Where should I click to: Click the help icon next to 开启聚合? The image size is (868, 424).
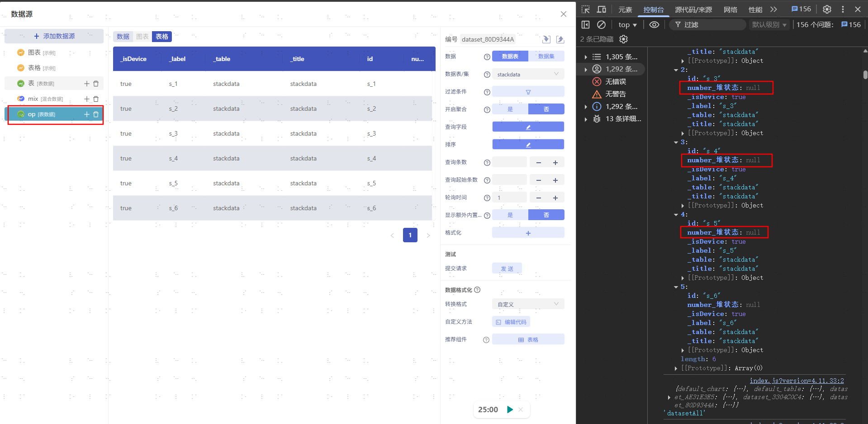(487, 109)
